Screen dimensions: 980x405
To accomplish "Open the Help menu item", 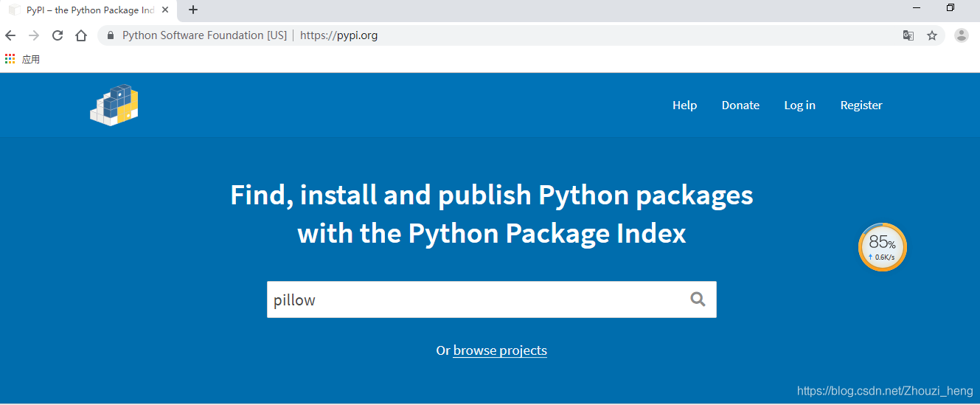I will (684, 105).
